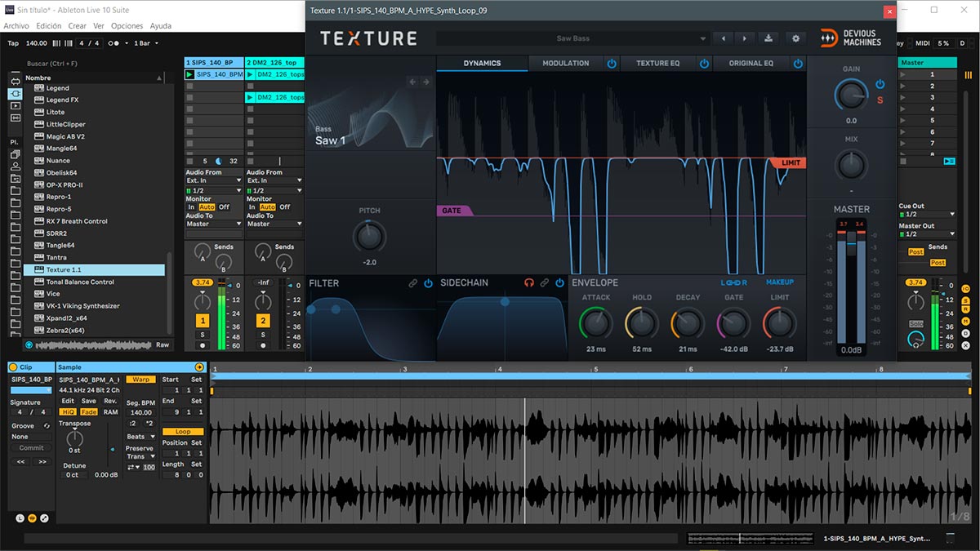Click the Seg. BPM 140.00 field

[140, 413]
